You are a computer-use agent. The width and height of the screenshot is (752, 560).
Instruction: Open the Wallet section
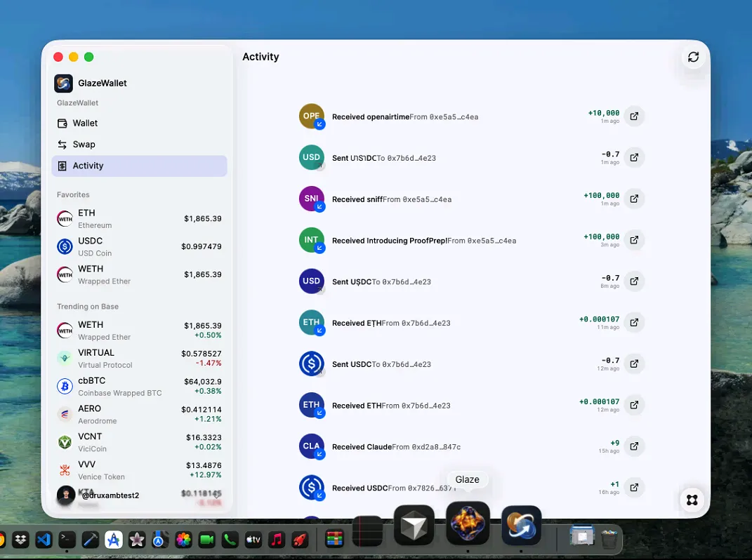tap(139, 124)
